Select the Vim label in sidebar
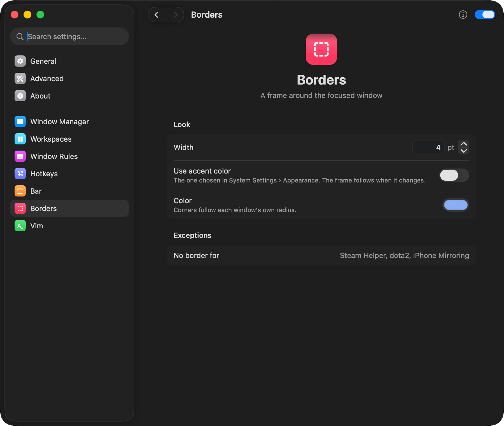Screen dimensions: 504x426 [37, 226]
